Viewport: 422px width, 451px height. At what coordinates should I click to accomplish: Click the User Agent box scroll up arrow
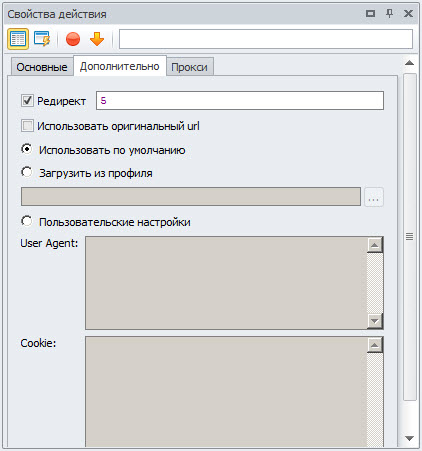pos(375,245)
